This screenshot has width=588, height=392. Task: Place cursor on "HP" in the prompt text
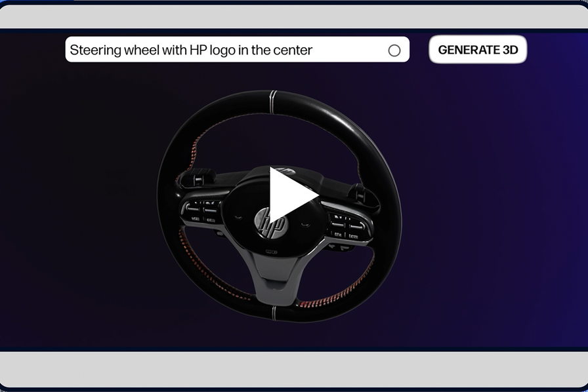[x=198, y=50]
